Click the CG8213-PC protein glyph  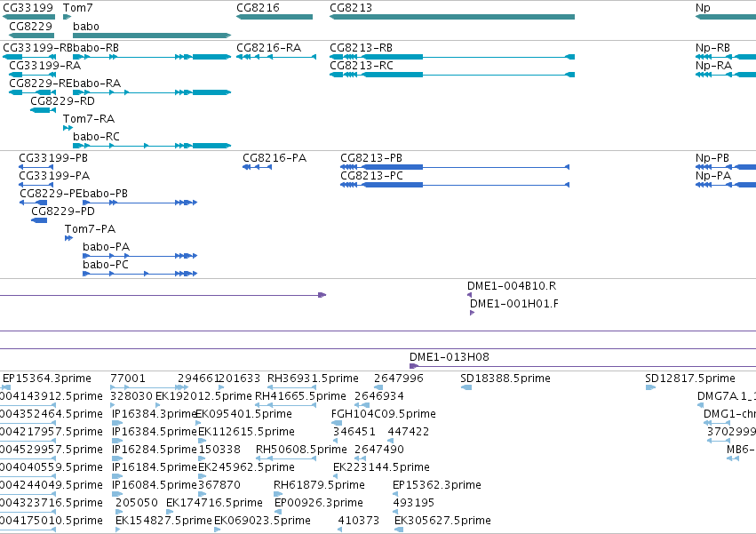[x=455, y=185]
